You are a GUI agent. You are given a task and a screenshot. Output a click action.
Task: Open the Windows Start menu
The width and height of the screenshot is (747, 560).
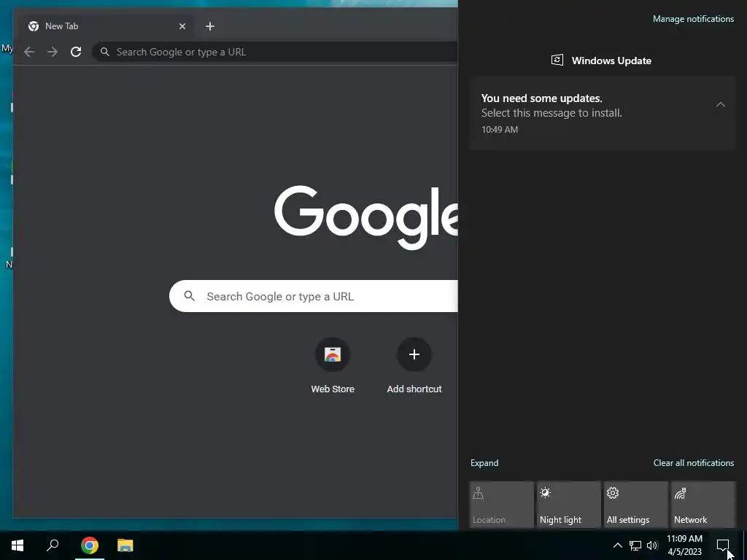click(18, 545)
